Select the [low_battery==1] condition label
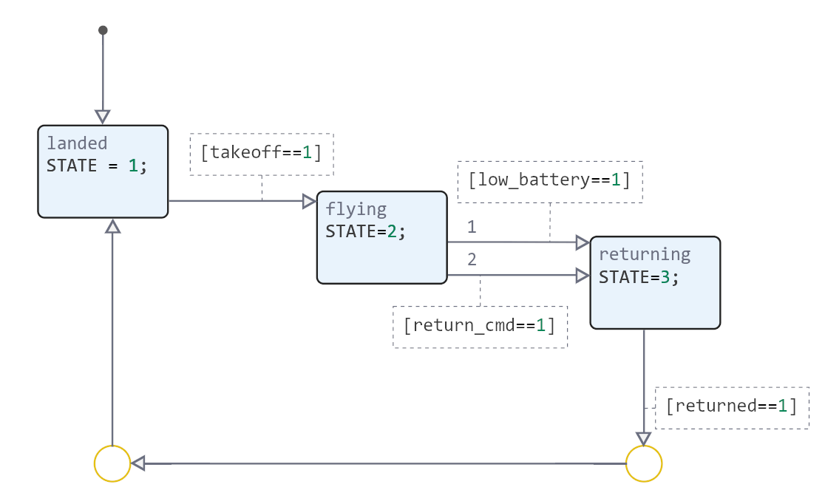 click(549, 180)
